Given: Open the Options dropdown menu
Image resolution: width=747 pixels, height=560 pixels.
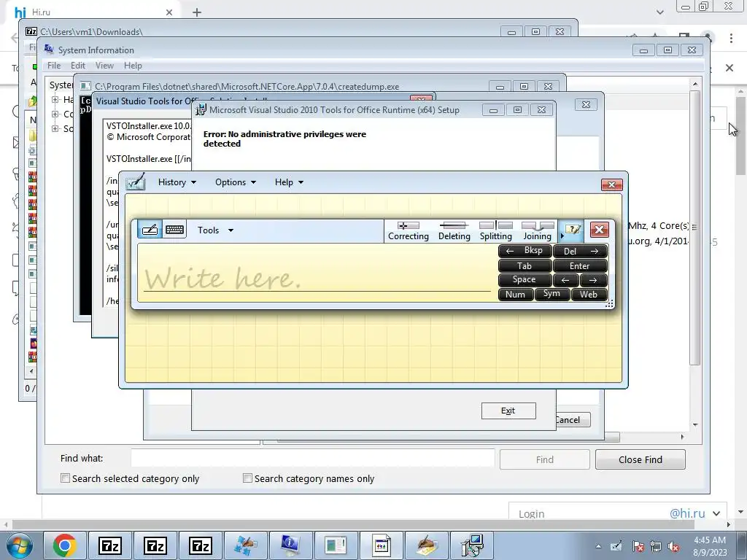Looking at the screenshot, I should point(236,182).
